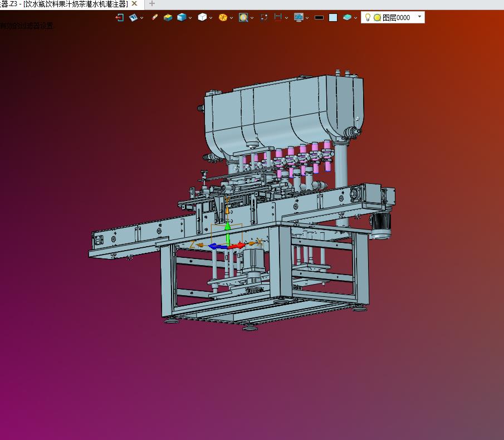This screenshot has width=504, height=440.
Task: Click the black color swatch in the toolbar
Action: 319,18
